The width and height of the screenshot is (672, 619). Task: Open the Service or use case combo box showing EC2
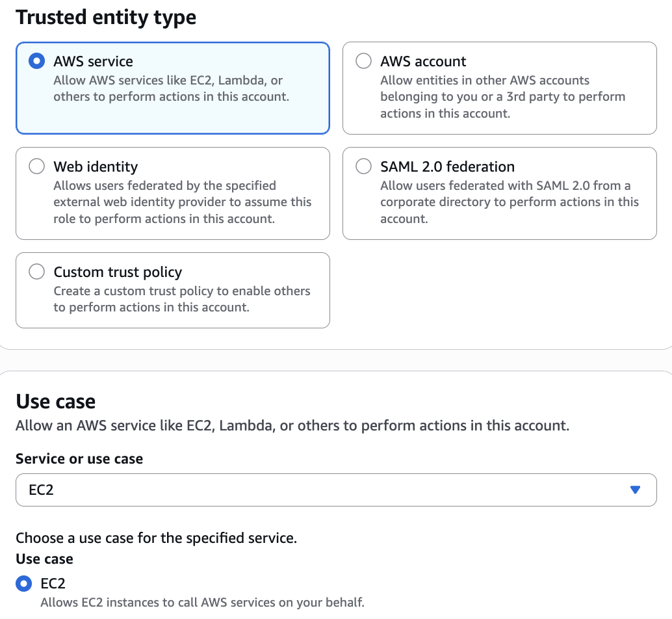[325, 490]
